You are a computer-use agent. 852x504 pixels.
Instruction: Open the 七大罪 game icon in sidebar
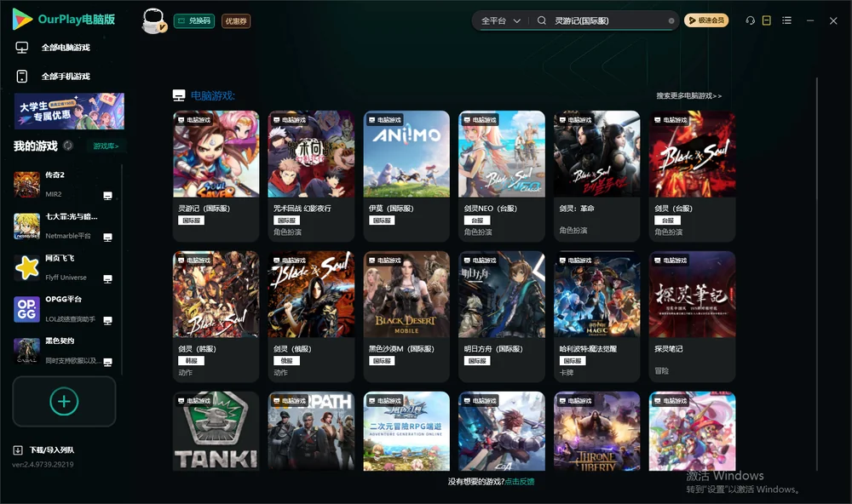(26, 226)
